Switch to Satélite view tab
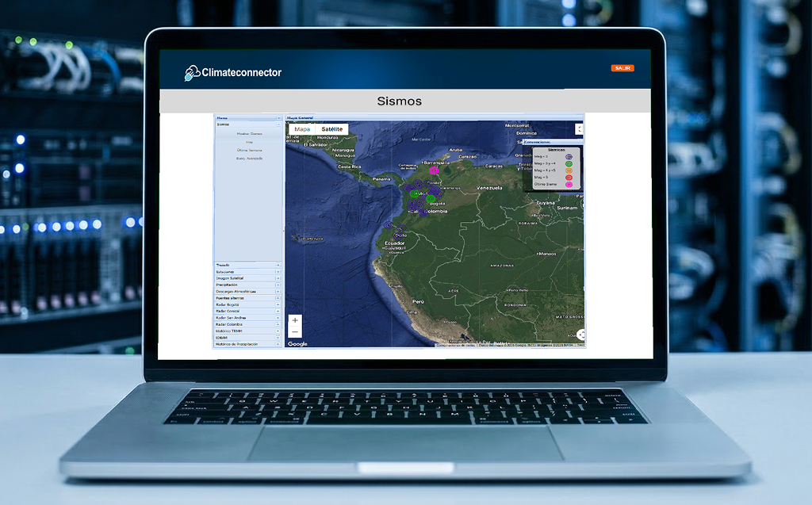Image resolution: width=812 pixels, height=505 pixels. (331, 129)
